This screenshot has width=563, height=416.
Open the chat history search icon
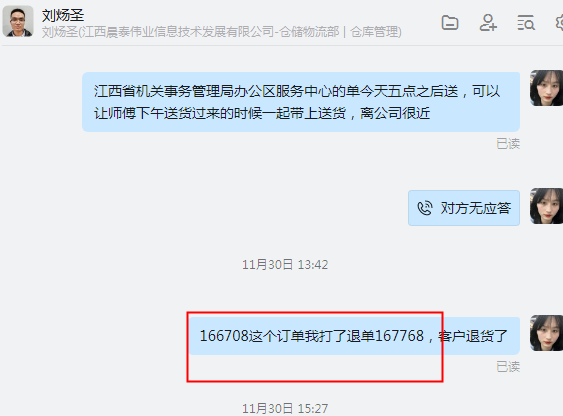click(526, 23)
